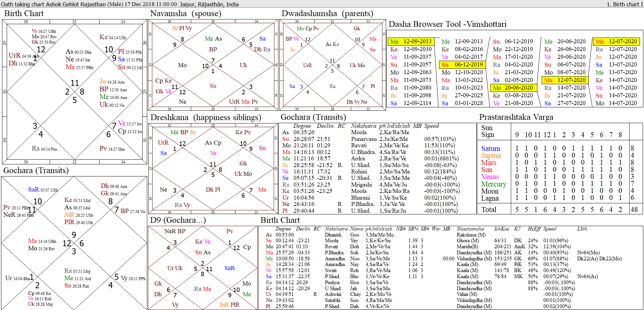Select the Ju 21-07-2020 dasha entry
The width and height of the screenshot is (644, 310).
565,95
